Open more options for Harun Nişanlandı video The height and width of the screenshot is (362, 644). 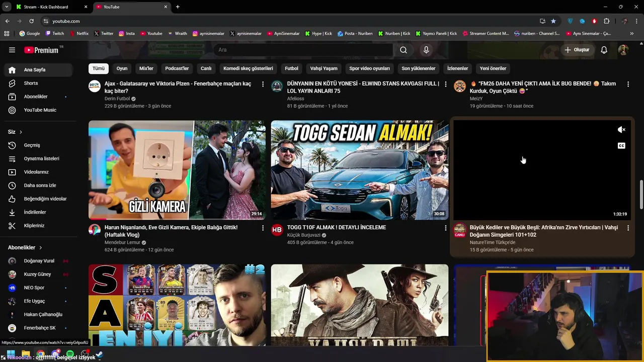tap(263, 228)
